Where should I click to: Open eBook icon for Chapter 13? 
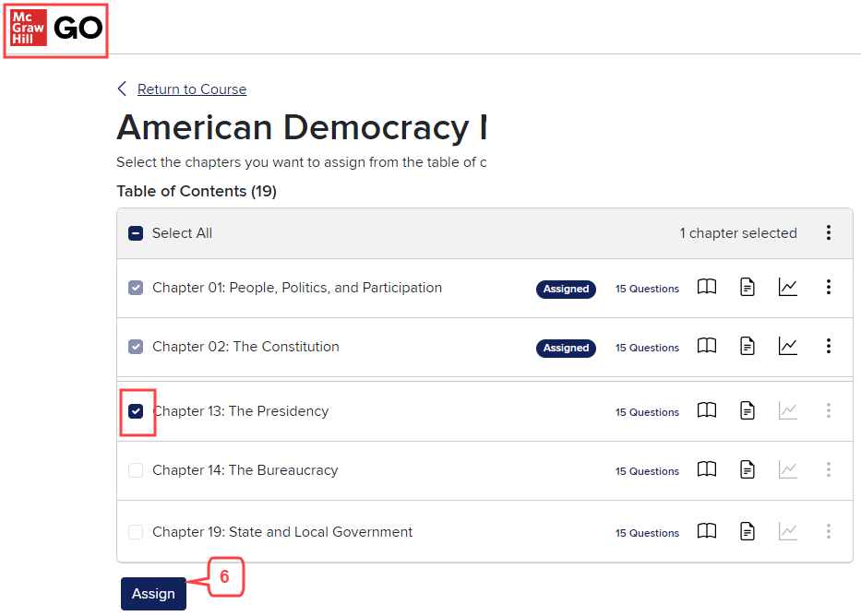click(x=707, y=409)
